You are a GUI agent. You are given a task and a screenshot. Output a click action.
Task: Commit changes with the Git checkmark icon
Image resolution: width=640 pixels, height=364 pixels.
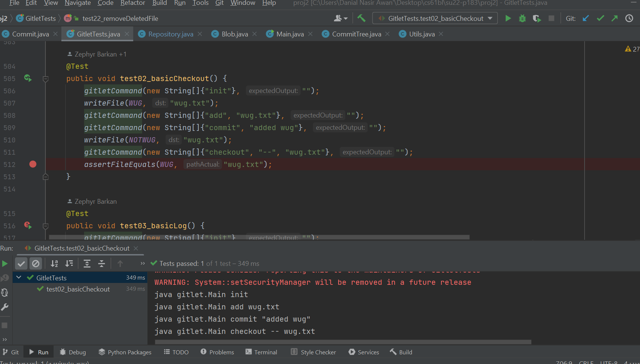click(x=600, y=18)
